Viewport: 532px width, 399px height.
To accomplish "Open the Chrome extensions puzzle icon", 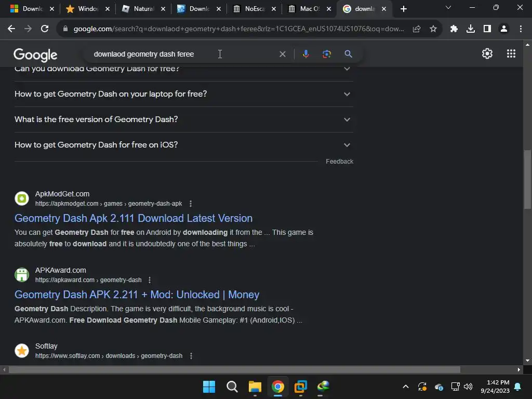I will coord(454,29).
